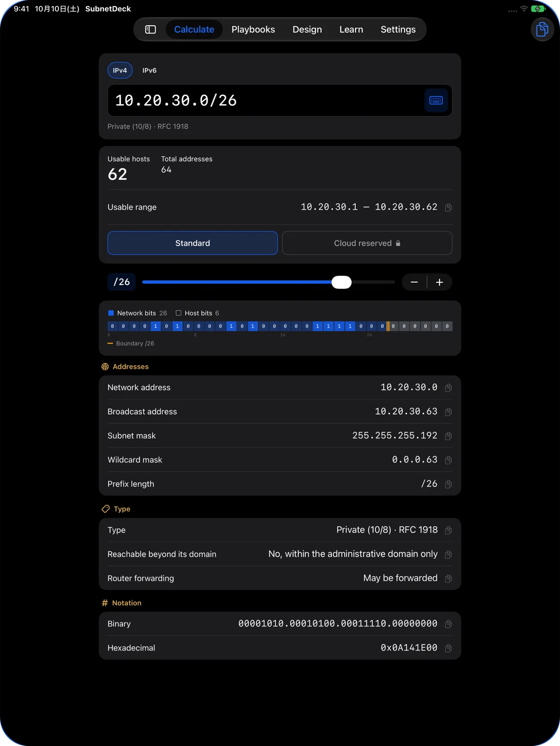The image size is (560, 746).
Task: Open the Settings tab
Action: click(x=398, y=29)
